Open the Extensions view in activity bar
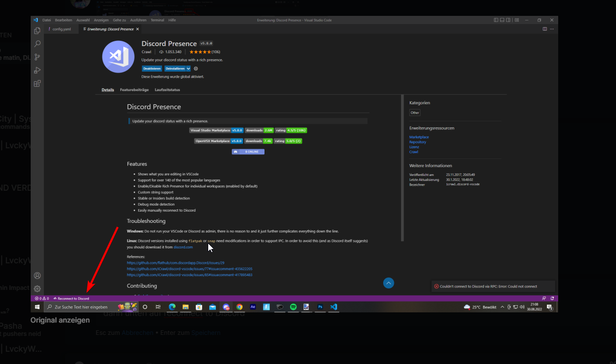This screenshot has width=616, height=364. (x=37, y=83)
